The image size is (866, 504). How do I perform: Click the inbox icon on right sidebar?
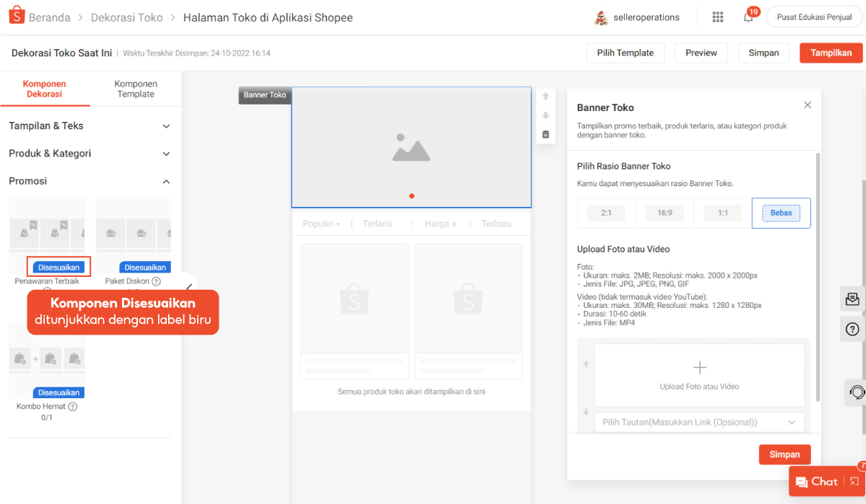click(x=852, y=299)
